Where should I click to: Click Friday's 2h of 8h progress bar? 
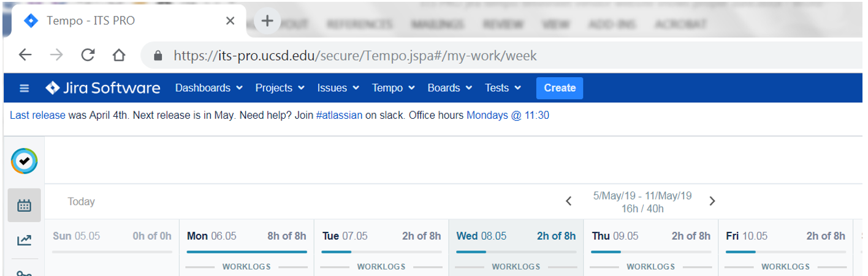click(785, 252)
